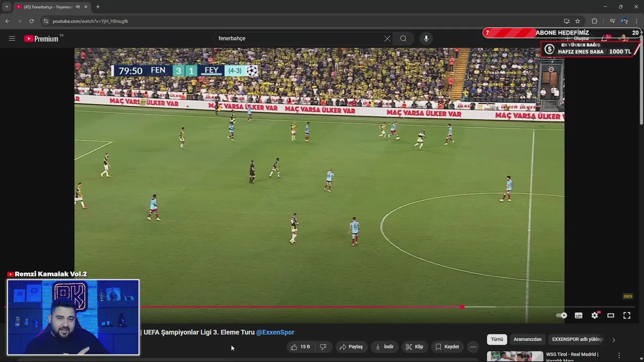The height and width of the screenshot is (362, 644).
Task: Open the browser extensions puzzle icon
Action: tap(595, 21)
